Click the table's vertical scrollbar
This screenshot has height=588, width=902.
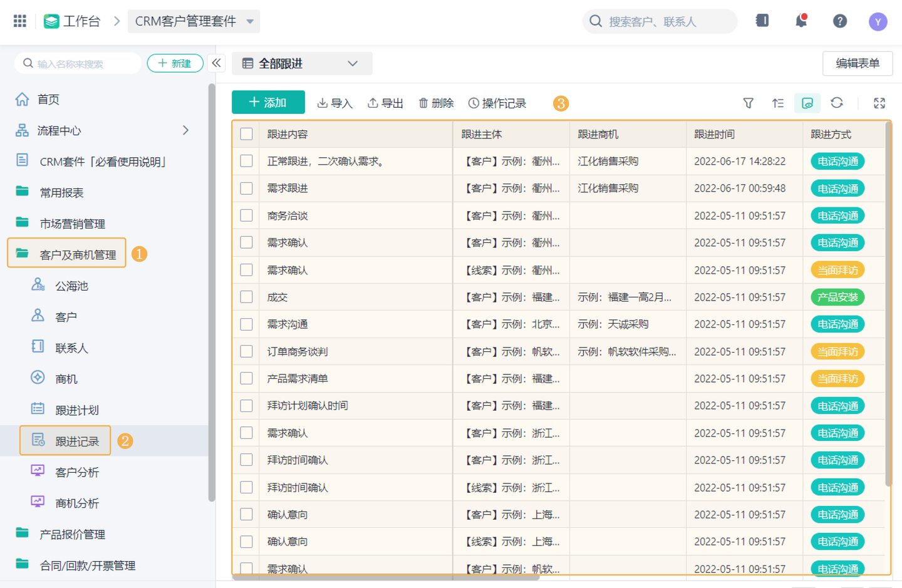coord(888,304)
